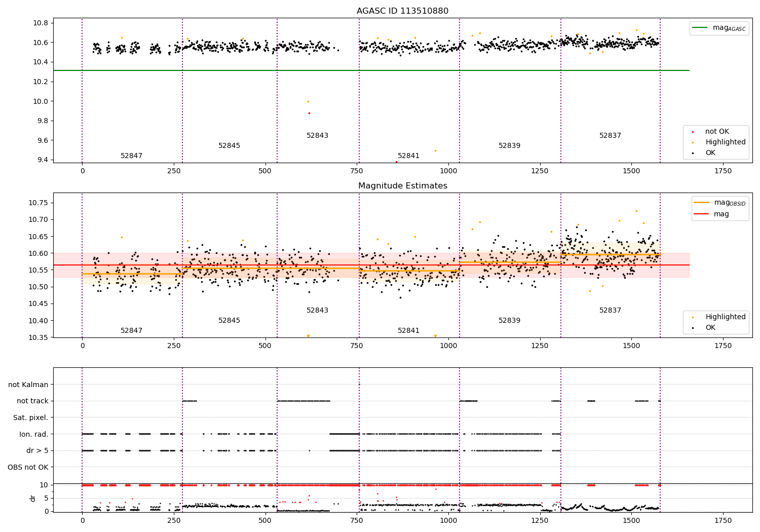This screenshot has height=532, width=760.
Task: Click OBSID label 52843 in the top plot
Action: point(317,136)
